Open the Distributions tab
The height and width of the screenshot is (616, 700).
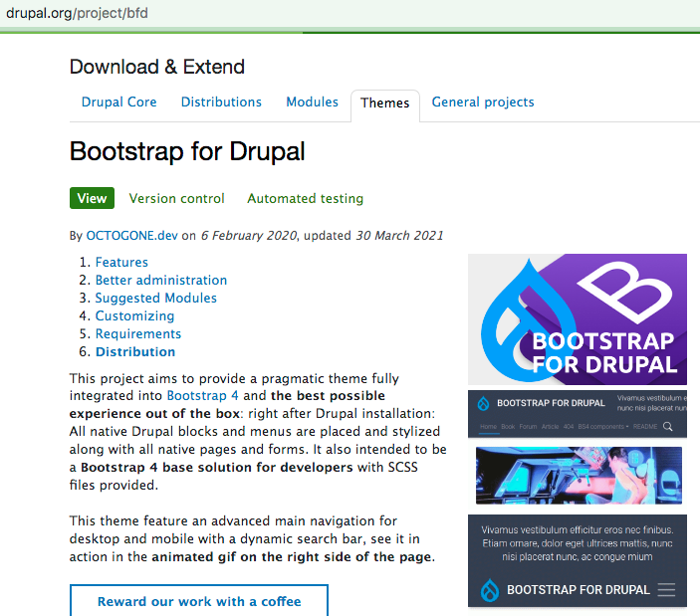point(221,103)
